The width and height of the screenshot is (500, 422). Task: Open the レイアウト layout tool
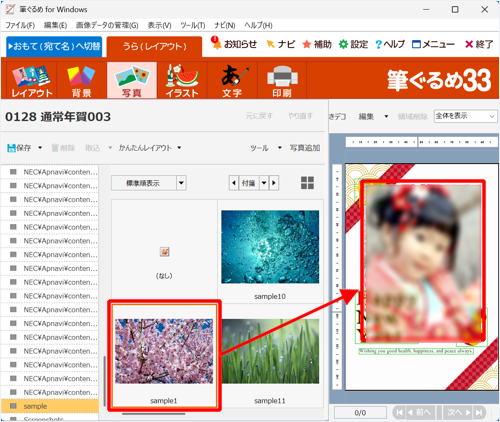32,80
